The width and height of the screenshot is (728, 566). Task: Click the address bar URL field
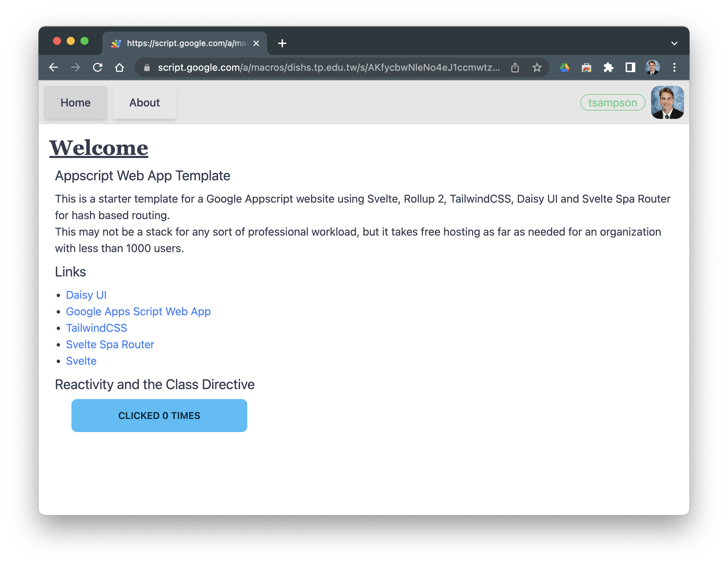[328, 68]
